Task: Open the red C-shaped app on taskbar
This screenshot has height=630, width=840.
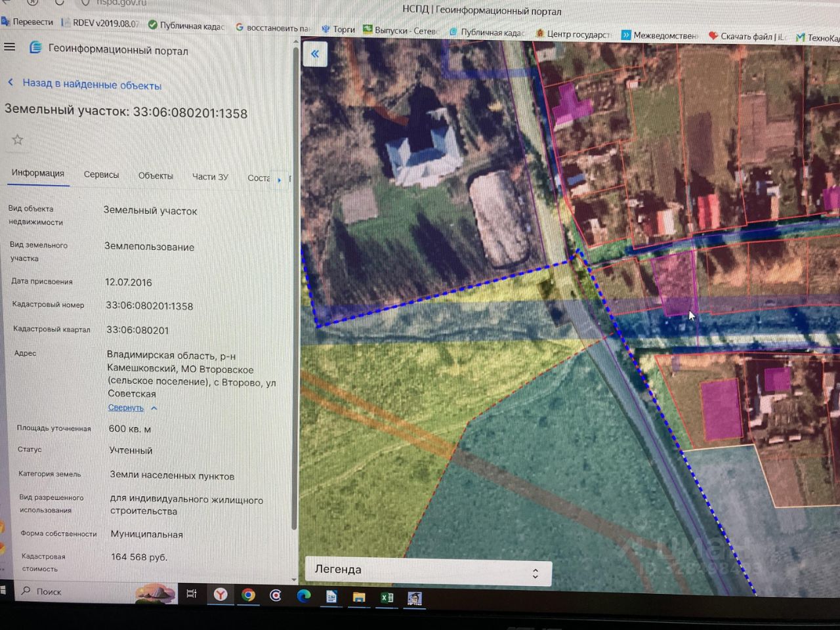Action: pos(276,595)
